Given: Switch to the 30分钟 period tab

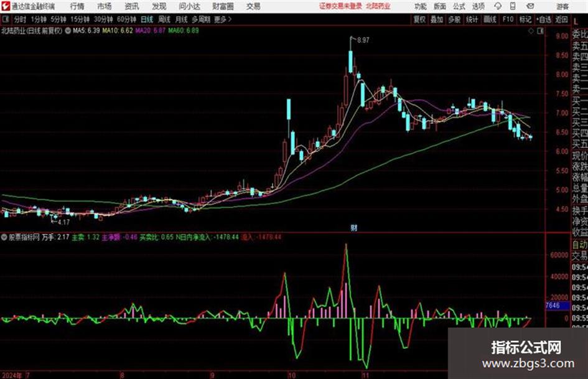Looking at the screenshot, I should (x=103, y=19).
